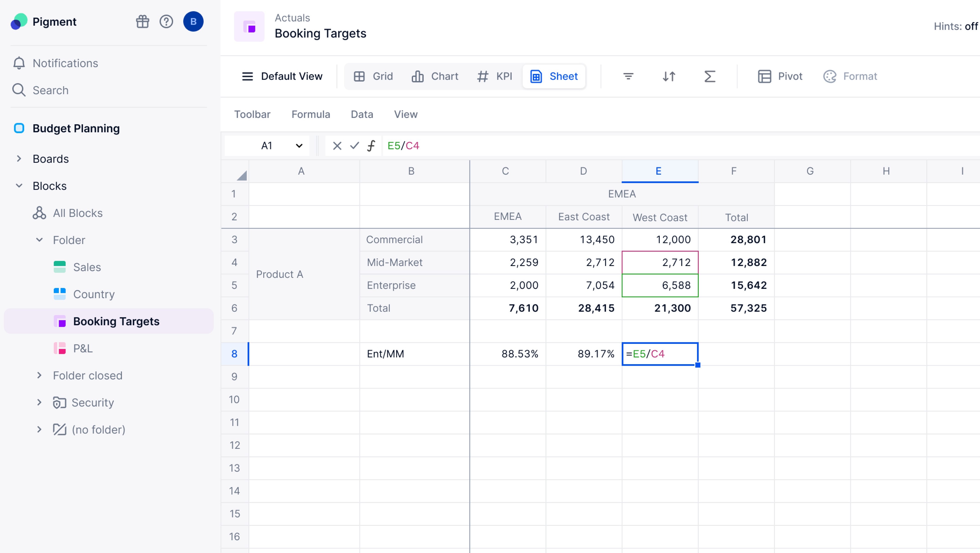Collapse the Blocks section

click(19, 186)
